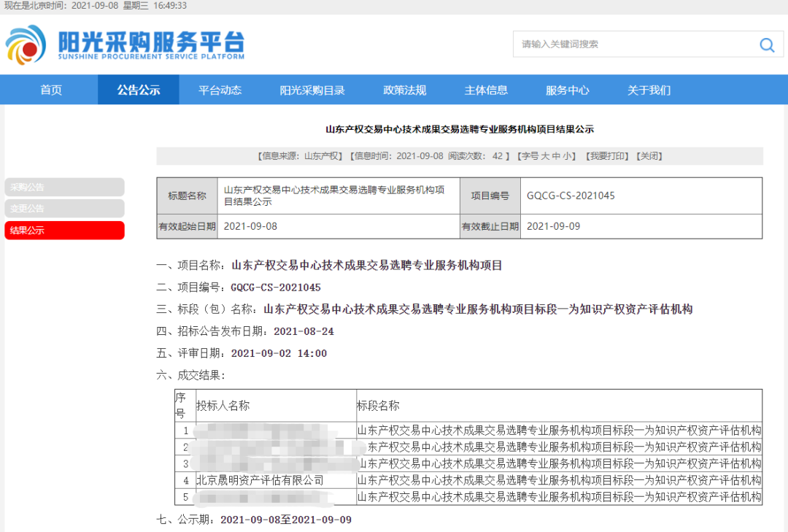Click project number cell GQCG-CS-2021045 in table
This screenshot has height=532, width=788.
point(641,196)
